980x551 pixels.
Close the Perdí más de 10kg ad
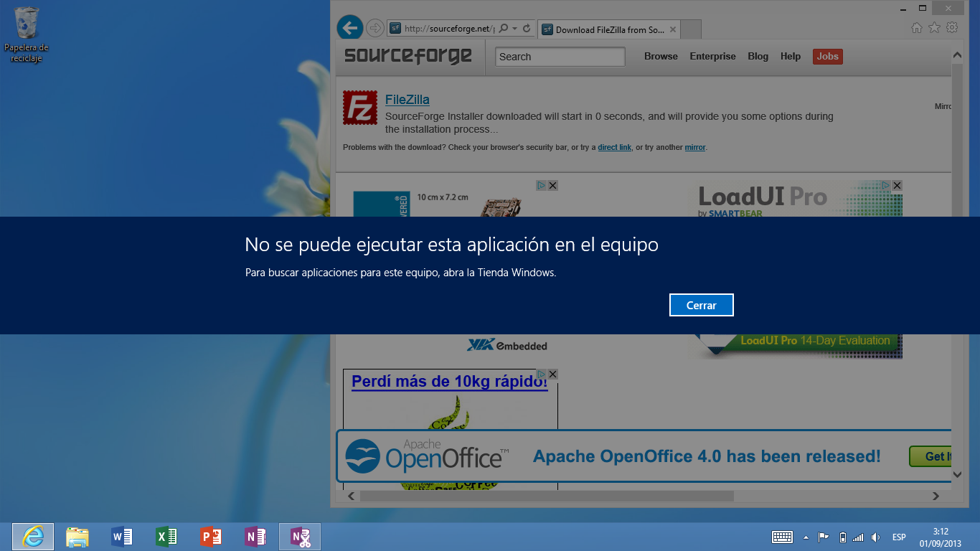point(552,375)
